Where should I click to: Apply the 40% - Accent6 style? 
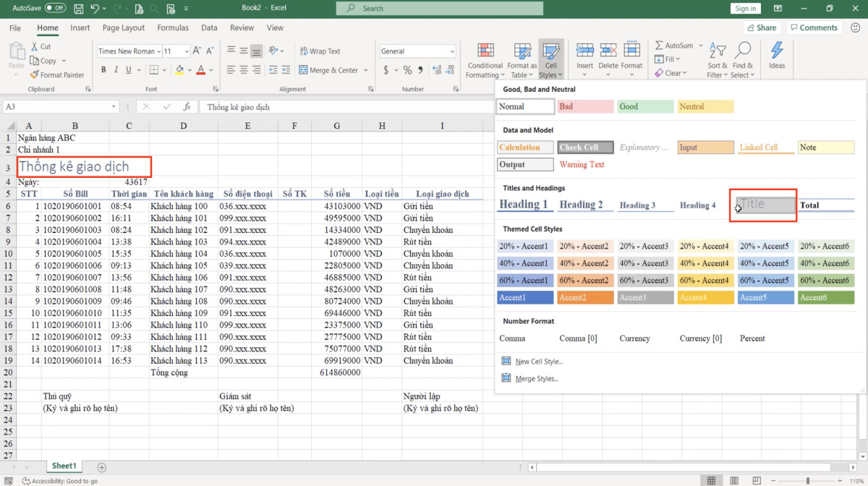point(825,263)
